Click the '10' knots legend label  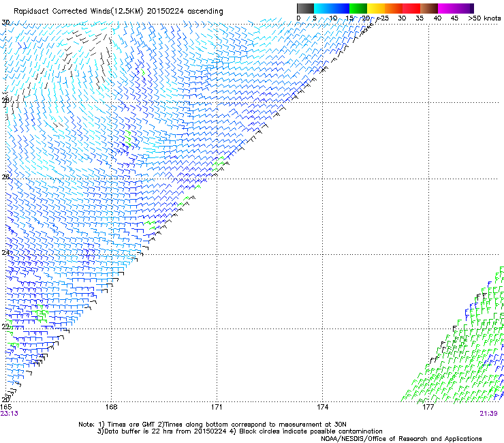pyautogui.click(x=333, y=18)
